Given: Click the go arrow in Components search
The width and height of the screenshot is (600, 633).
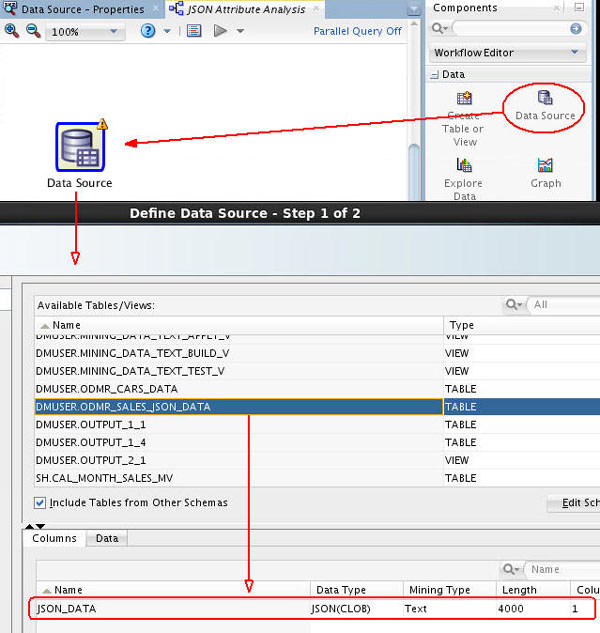Looking at the screenshot, I should click(x=576, y=28).
